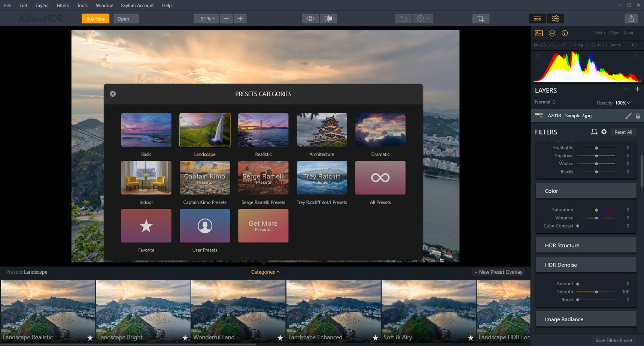Collapse the Color filter section
The width and height of the screenshot is (644, 346).
586,191
